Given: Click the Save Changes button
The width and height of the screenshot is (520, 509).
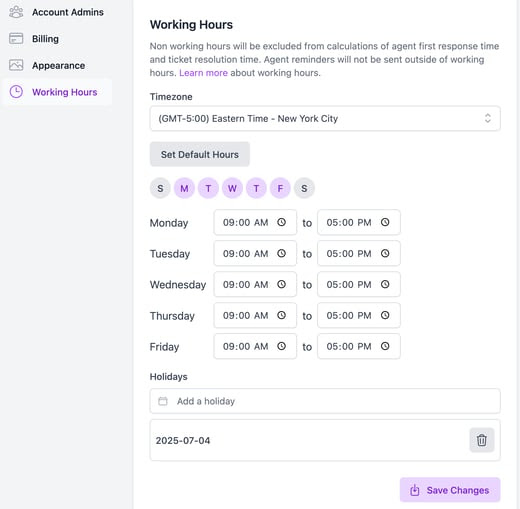Looking at the screenshot, I should [x=450, y=490].
